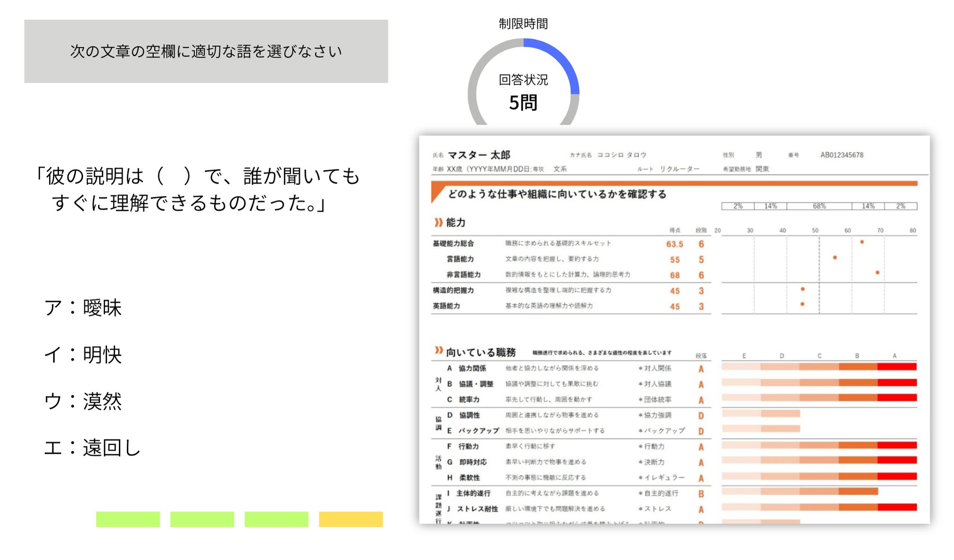Select answer ア：曖昧

[x=83, y=308]
